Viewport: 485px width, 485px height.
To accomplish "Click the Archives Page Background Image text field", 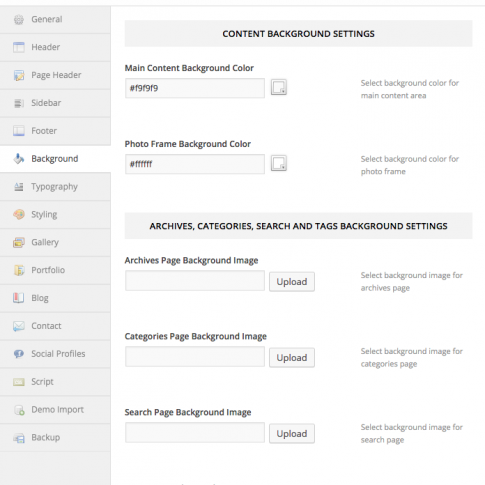I will (195, 281).
